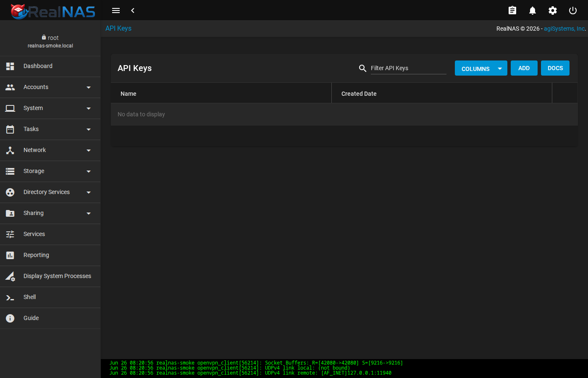Expand the Accounts menu arrow
This screenshot has height=378, width=588.
(x=89, y=87)
